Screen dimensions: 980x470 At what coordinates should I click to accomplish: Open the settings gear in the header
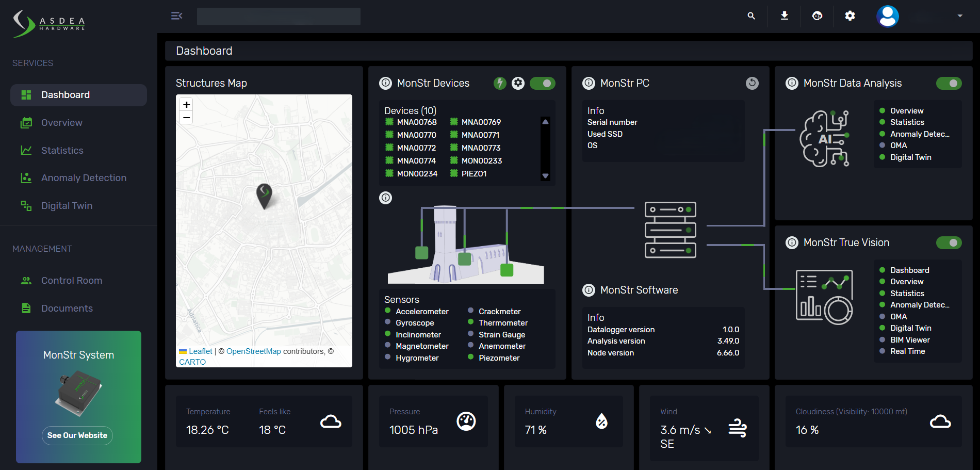(850, 16)
